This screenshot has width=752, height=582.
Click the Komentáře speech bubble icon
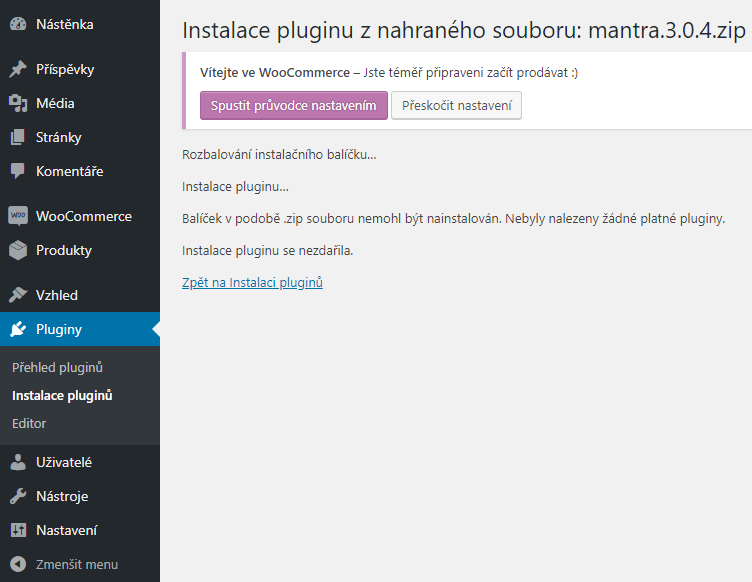coord(18,171)
